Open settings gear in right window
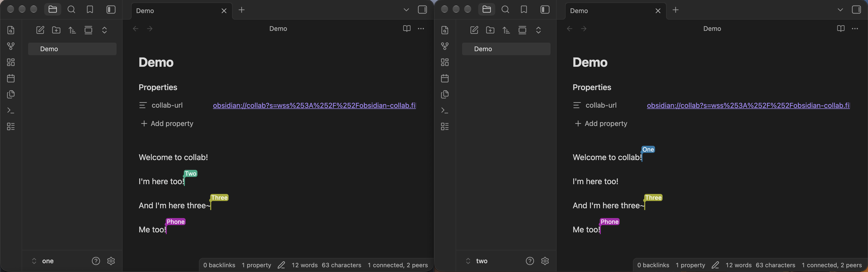 point(545,261)
